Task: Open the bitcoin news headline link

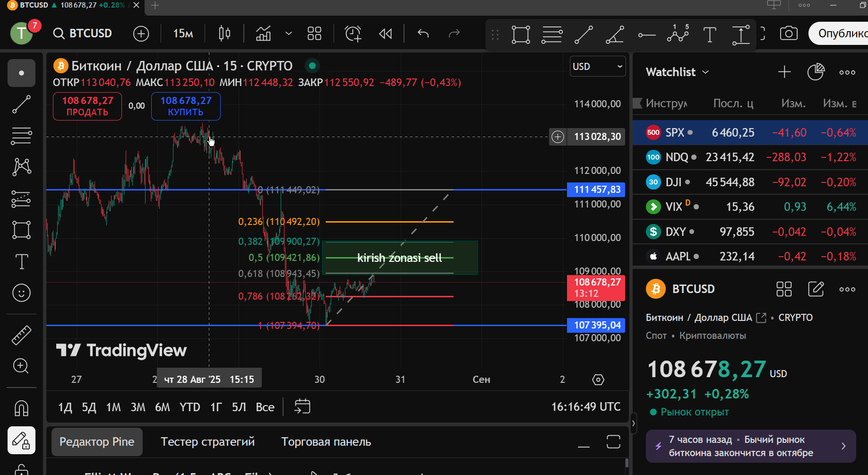Action: [751, 446]
